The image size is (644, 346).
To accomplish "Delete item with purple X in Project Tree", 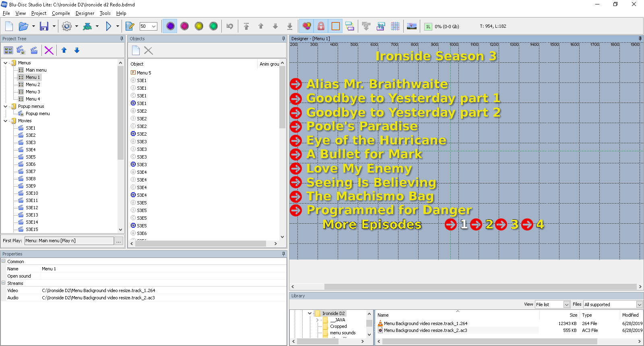I will 49,50.
